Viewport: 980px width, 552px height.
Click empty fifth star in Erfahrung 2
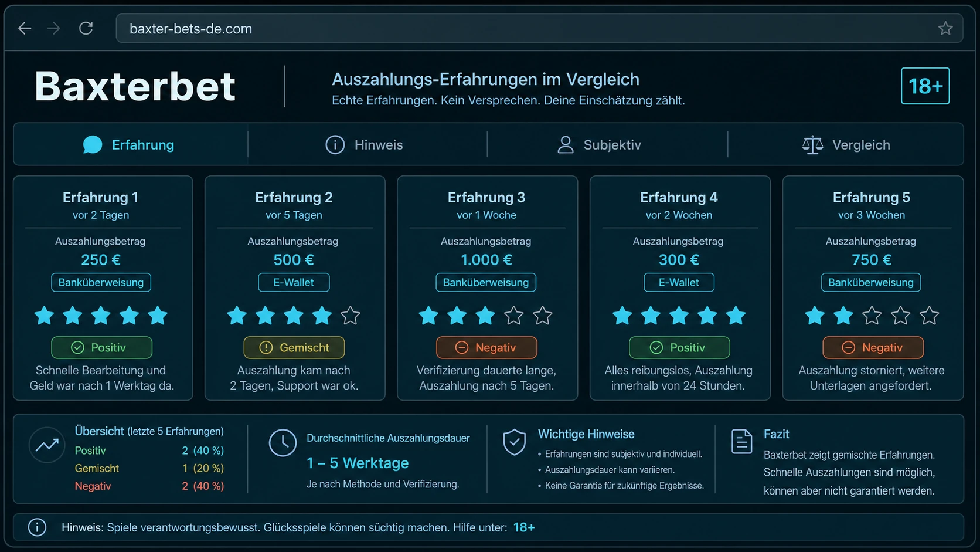pos(351,316)
